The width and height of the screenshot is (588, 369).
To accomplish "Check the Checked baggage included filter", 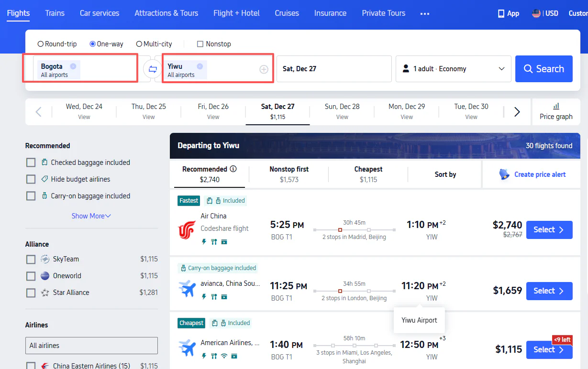I will pyautogui.click(x=31, y=163).
